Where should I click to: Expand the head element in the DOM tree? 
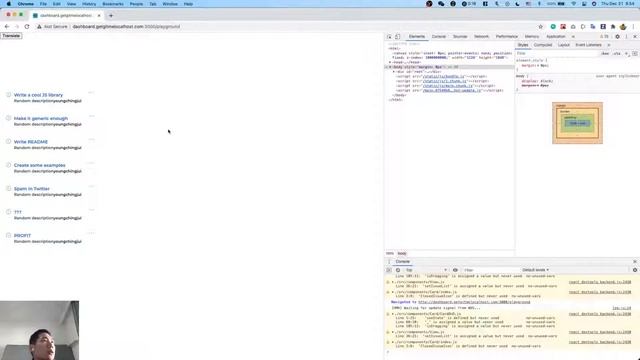[390, 62]
